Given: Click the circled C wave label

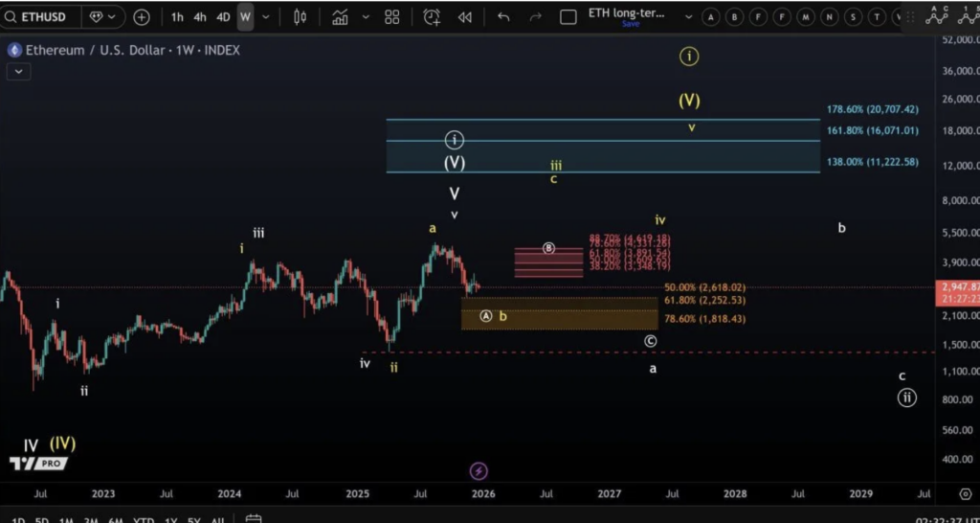Looking at the screenshot, I should pos(651,341).
